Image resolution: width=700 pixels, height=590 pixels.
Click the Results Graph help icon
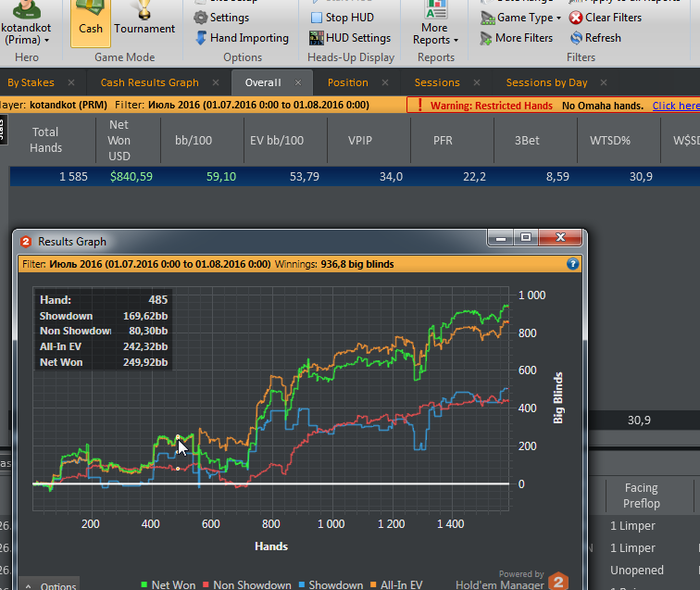point(573,264)
